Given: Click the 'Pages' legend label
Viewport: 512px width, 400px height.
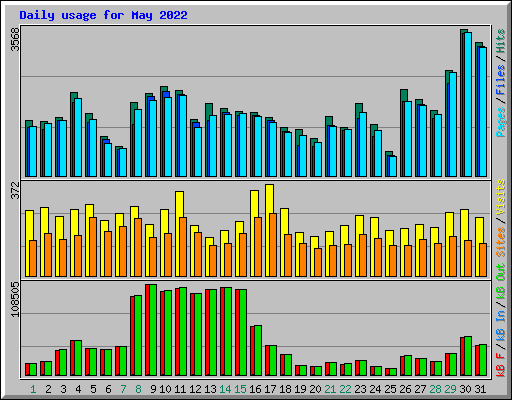Looking at the screenshot, I should click(x=501, y=122).
